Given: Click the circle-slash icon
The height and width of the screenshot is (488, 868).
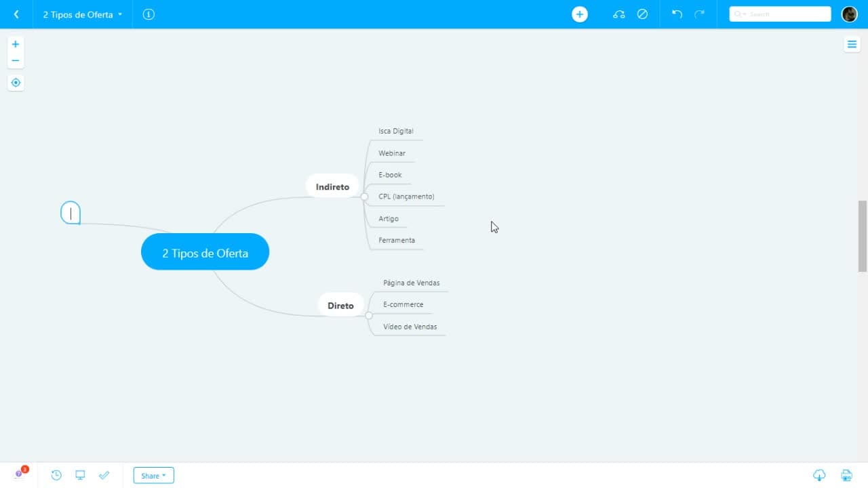Looking at the screenshot, I should pos(642,14).
